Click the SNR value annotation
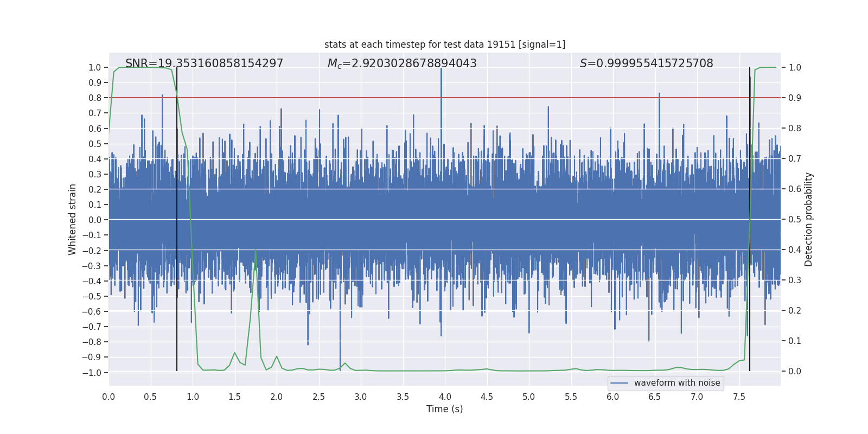868x434 pixels. [x=204, y=63]
